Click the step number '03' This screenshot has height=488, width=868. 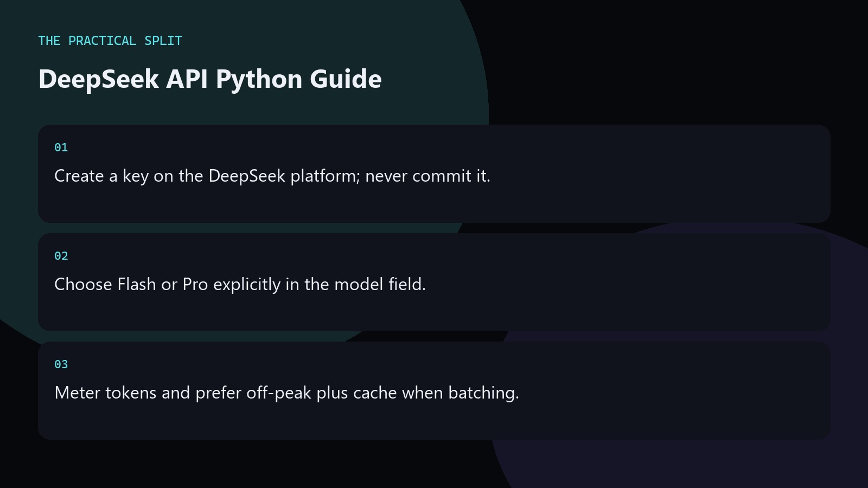[x=61, y=364]
